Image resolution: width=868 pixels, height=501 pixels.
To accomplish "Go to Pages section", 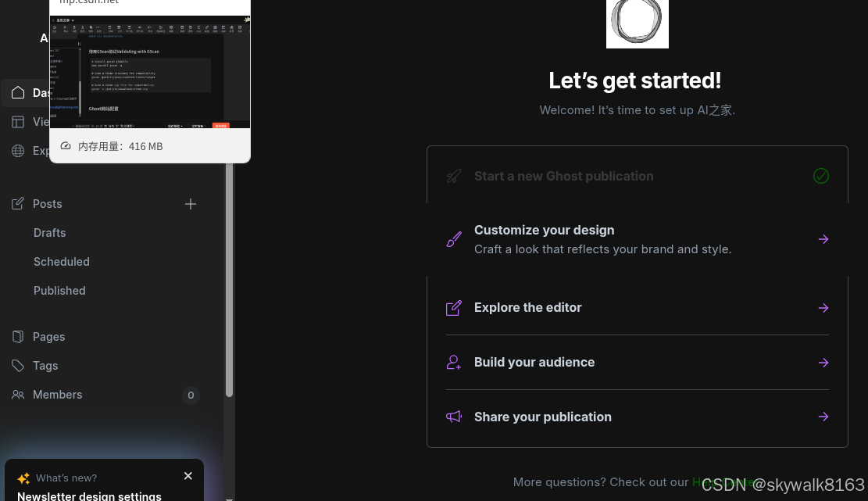I will tap(48, 337).
